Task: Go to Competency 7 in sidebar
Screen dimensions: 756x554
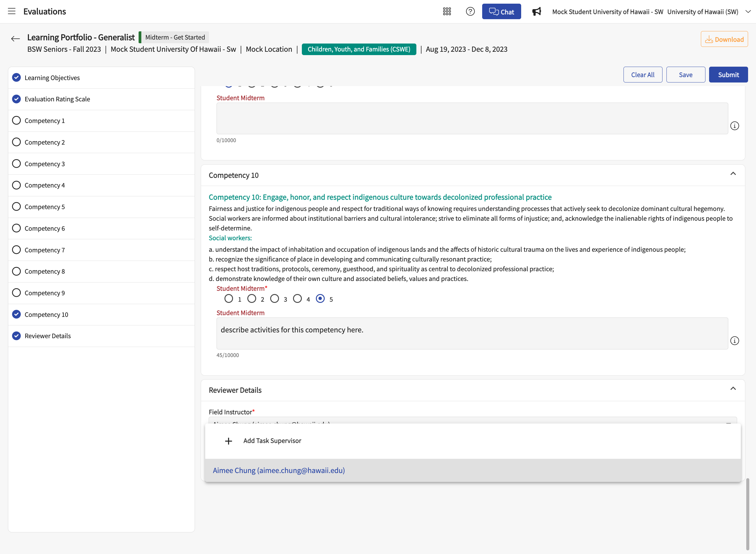Action: (x=101, y=250)
